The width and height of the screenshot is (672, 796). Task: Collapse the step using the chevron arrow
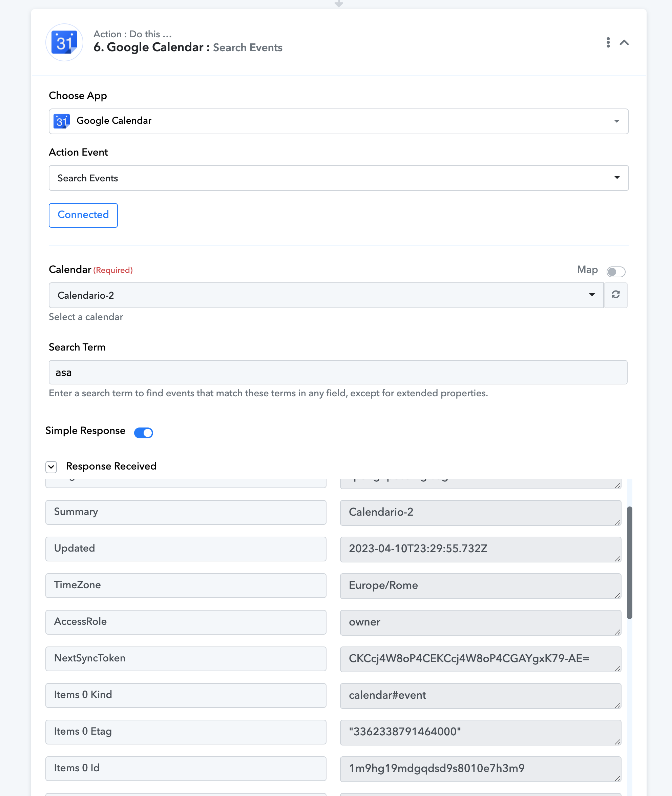pos(624,42)
